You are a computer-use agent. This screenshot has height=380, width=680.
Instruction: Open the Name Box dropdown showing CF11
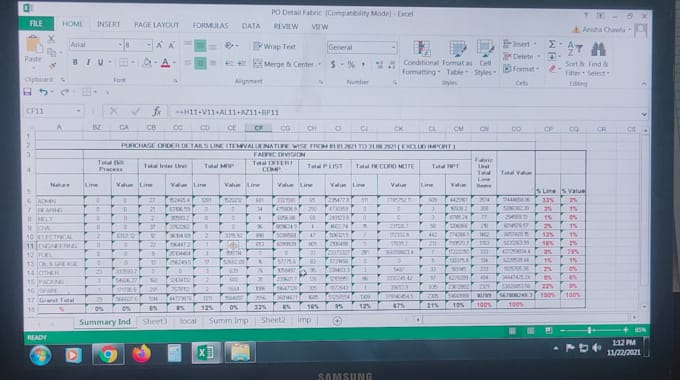[x=78, y=111]
